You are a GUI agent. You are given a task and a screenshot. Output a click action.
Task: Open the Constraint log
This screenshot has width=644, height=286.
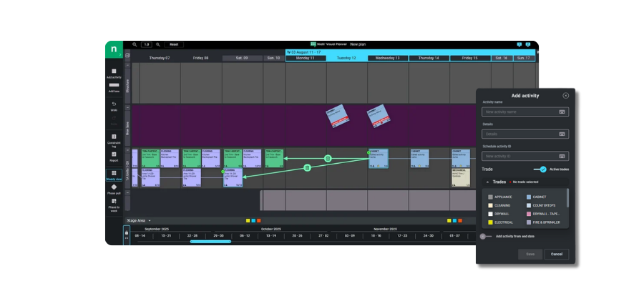coord(114,138)
